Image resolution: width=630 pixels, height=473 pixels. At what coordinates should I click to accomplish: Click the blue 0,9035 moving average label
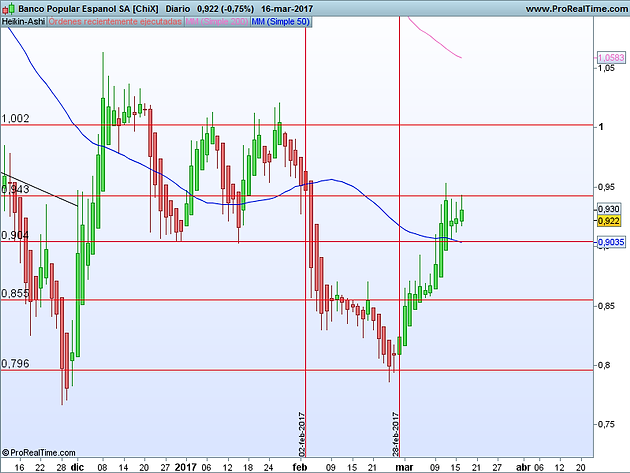(x=611, y=242)
